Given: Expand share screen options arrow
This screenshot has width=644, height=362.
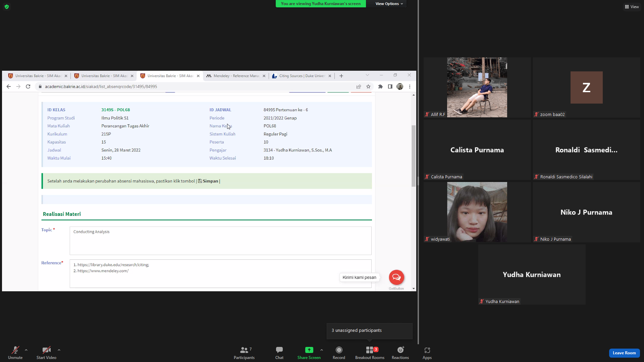Looking at the screenshot, I should click(322, 350).
